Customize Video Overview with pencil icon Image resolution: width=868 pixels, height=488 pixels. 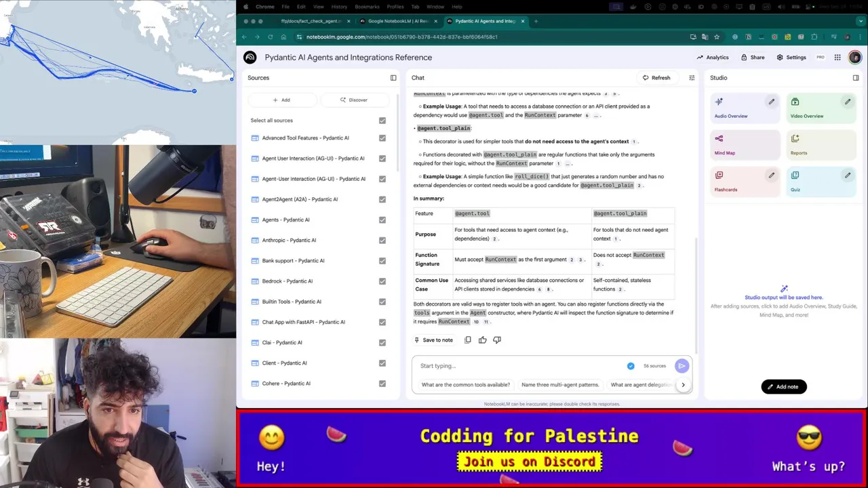coord(847,102)
